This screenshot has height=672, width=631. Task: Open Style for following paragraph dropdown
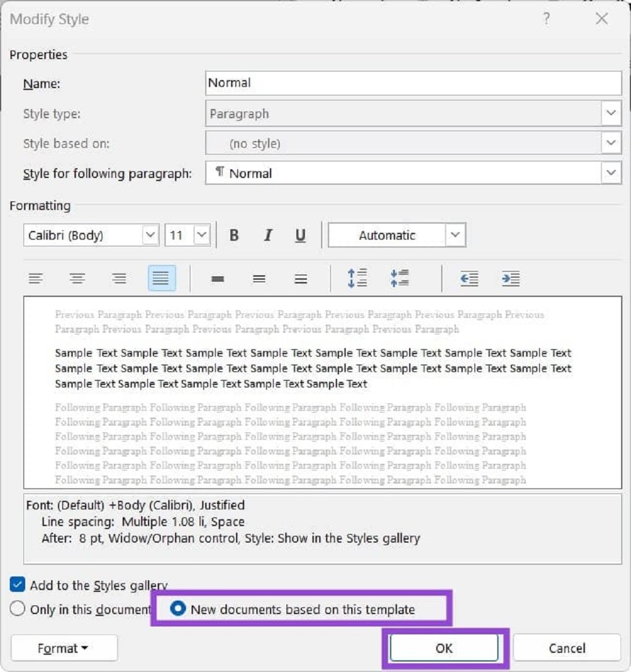coord(413,173)
